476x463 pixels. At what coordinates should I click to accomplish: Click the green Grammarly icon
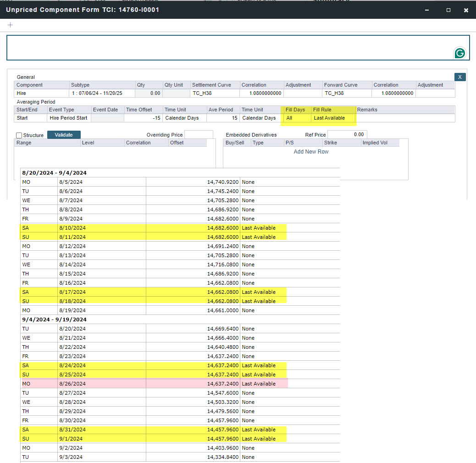[x=459, y=53]
